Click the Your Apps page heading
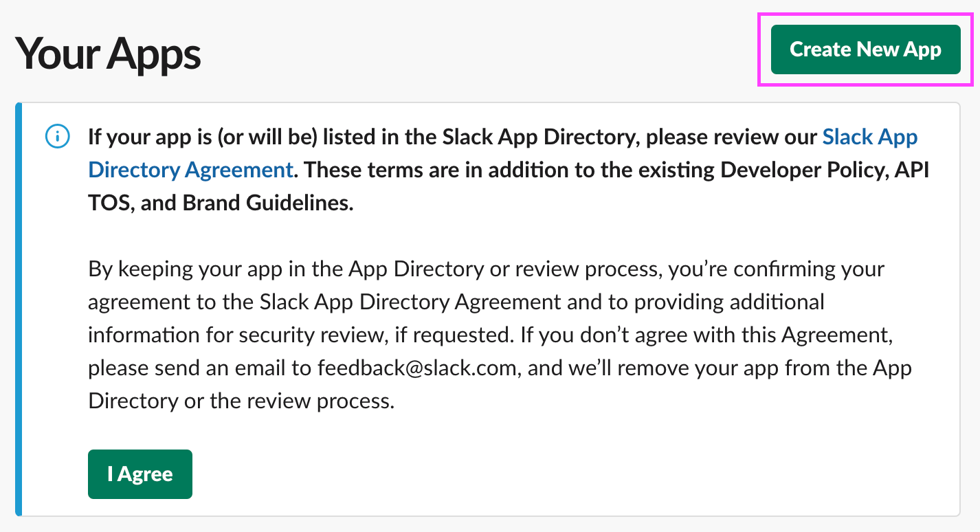 point(108,54)
